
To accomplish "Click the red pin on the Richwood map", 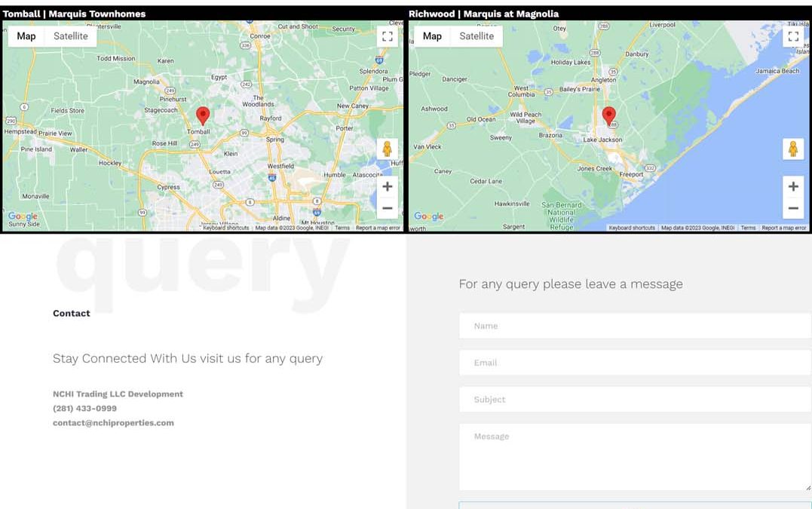I will 608,115.
